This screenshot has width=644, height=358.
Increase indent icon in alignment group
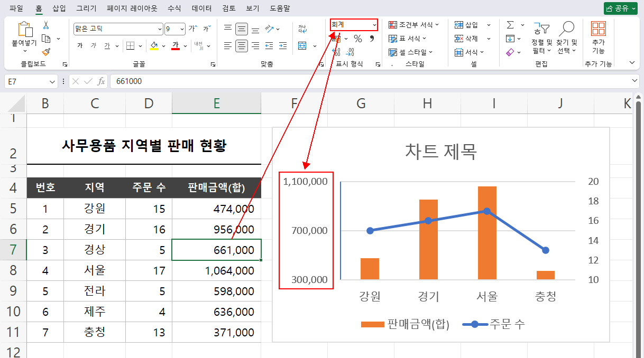[283, 46]
